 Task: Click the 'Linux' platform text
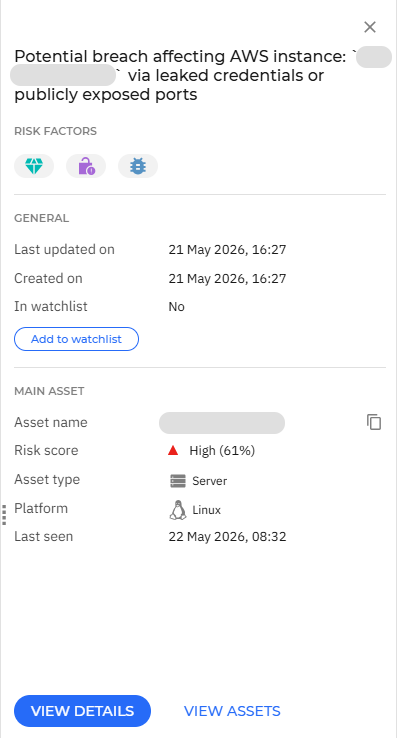pyautogui.click(x=207, y=510)
